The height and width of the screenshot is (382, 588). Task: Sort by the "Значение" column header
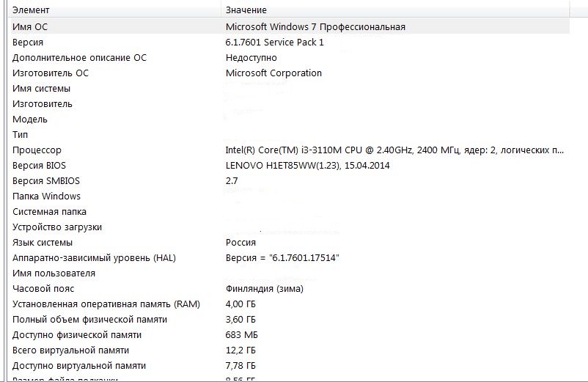coord(246,10)
